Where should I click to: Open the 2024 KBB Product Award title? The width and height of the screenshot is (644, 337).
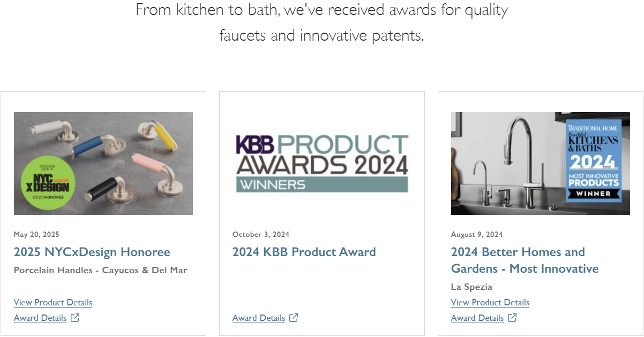pos(304,252)
